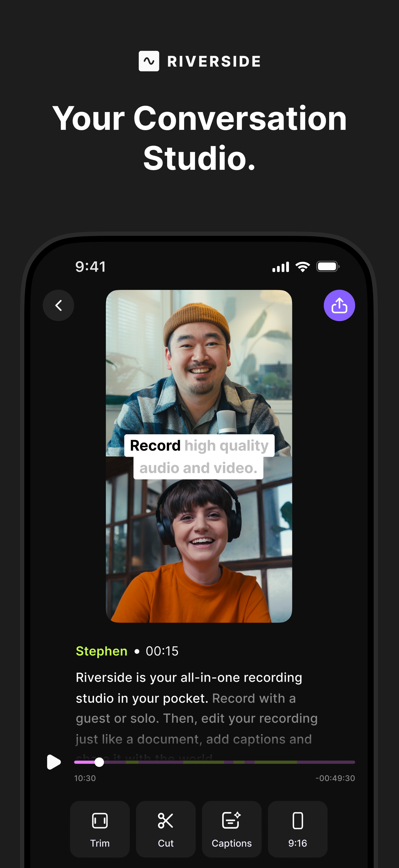Open the Captions tool
399x868 pixels.
[x=232, y=829]
